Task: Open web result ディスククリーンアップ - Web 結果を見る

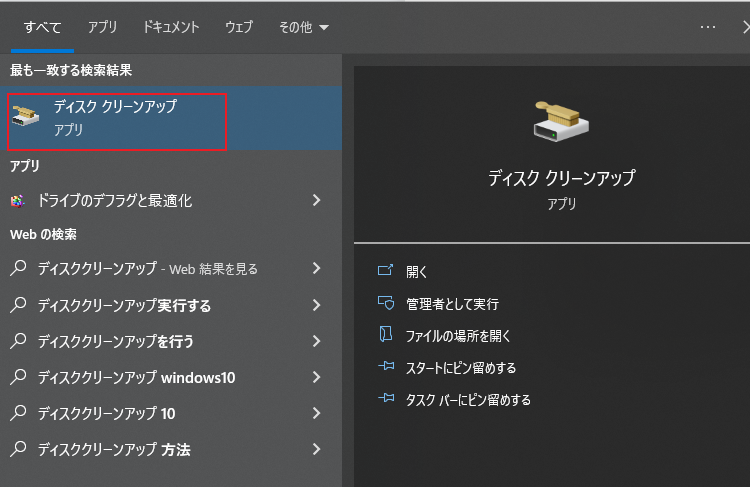Action: coord(171,268)
